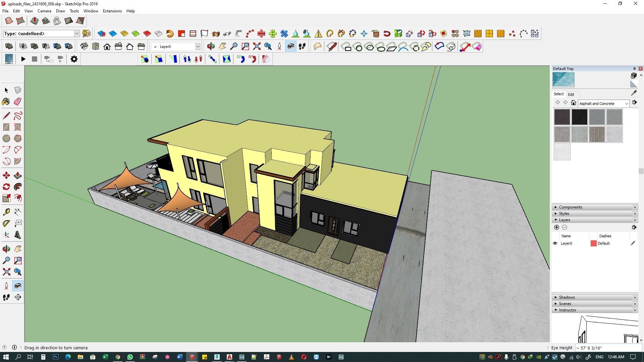644x362 pixels.
Task: Select the Paint Bucket tool
Action: point(6,102)
